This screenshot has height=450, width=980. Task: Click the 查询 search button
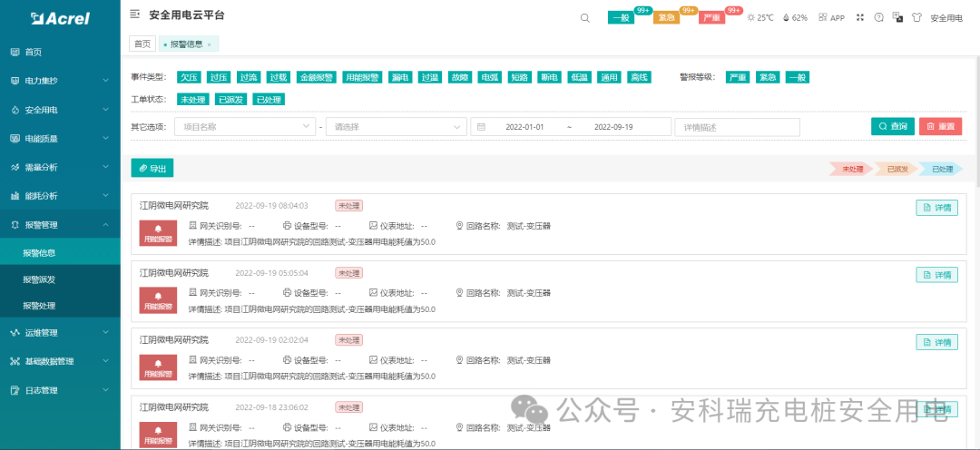[893, 126]
